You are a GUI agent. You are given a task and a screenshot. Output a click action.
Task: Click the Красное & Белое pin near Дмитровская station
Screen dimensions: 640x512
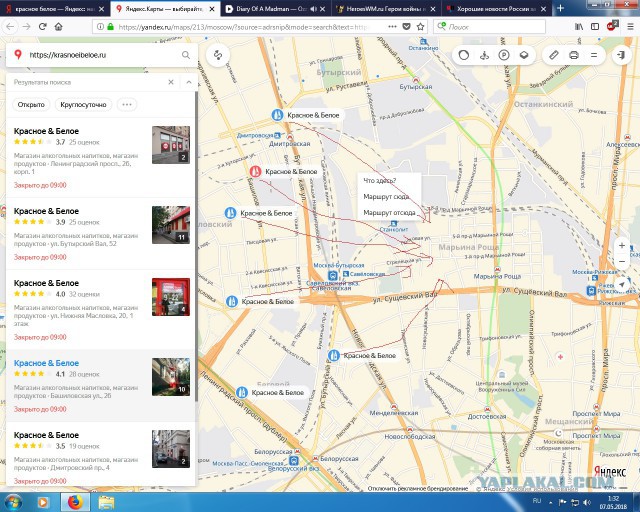pyautogui.click(x=278, y=115)
